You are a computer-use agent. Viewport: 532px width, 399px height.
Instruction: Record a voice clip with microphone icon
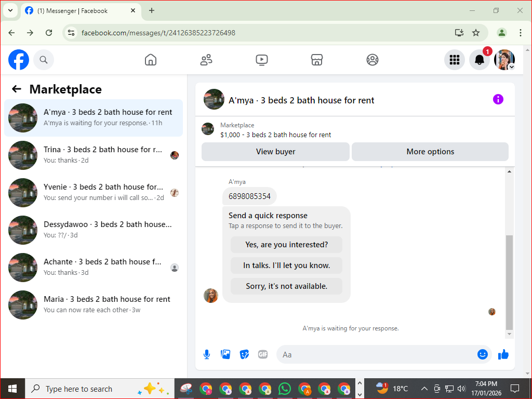pyautogui.click(x=207, y=354)
